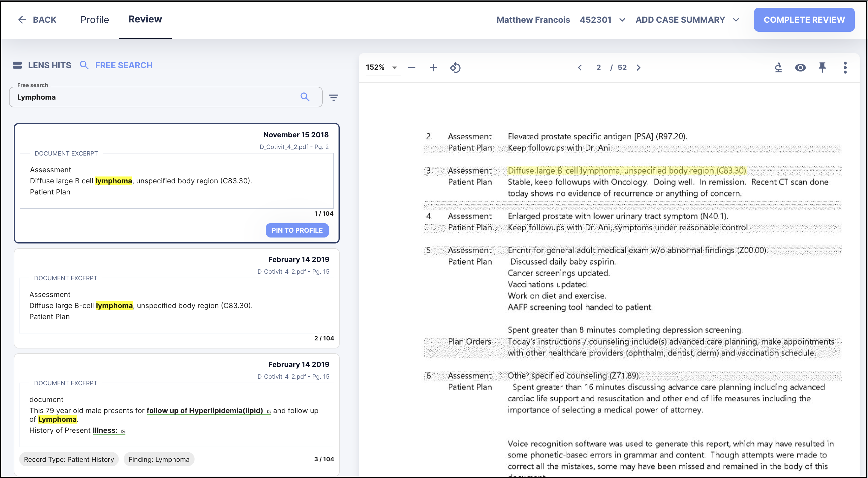Click the pin icon in the viewer toolbar
868x478 pixels.
click(x=822, y=68)
